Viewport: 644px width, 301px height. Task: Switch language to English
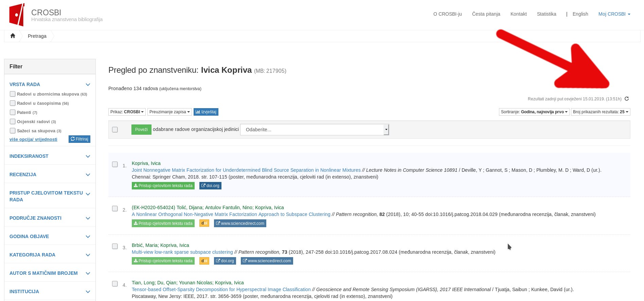[580, 14]
